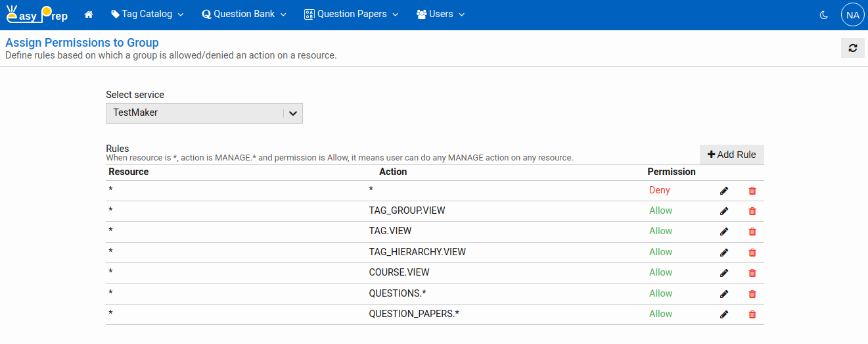Click the Select service label

(135, 95)
